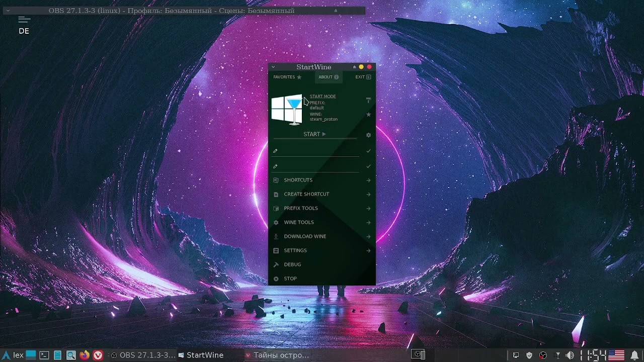644x362 pixels.
Task: Click the display tray icon
Action: [516, 355]
